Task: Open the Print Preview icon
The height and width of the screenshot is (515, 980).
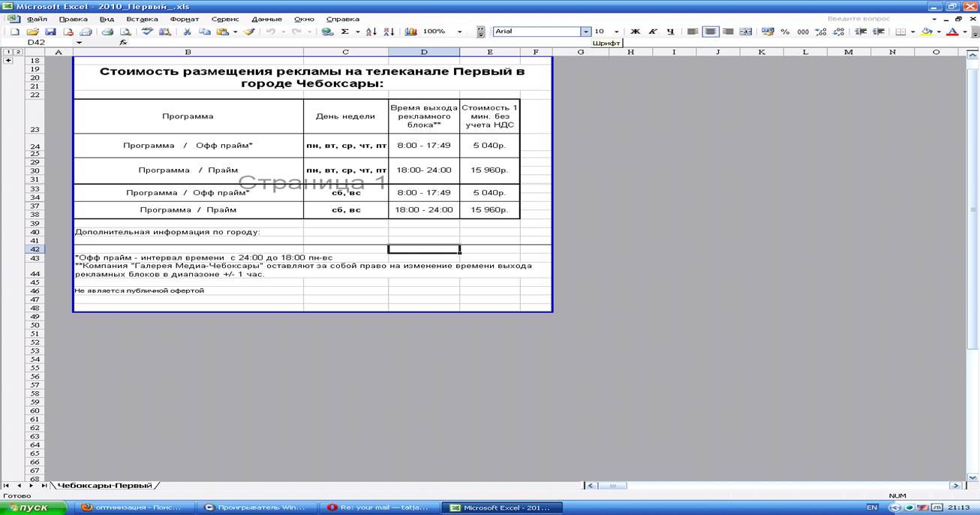Action: tap(125, 32)
